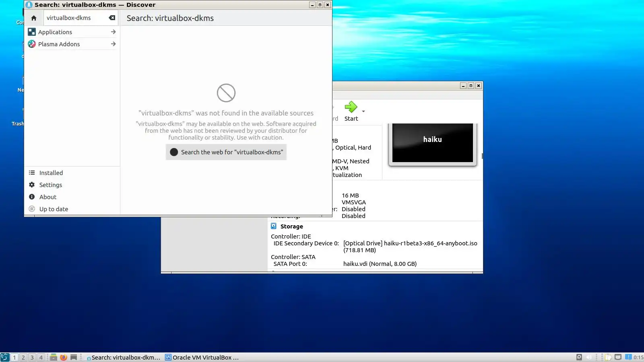This screenshot has height=362, width=644.
Task: Maximize the VirtualBox window
Action: pyautogui.click(x=471, y=86)
